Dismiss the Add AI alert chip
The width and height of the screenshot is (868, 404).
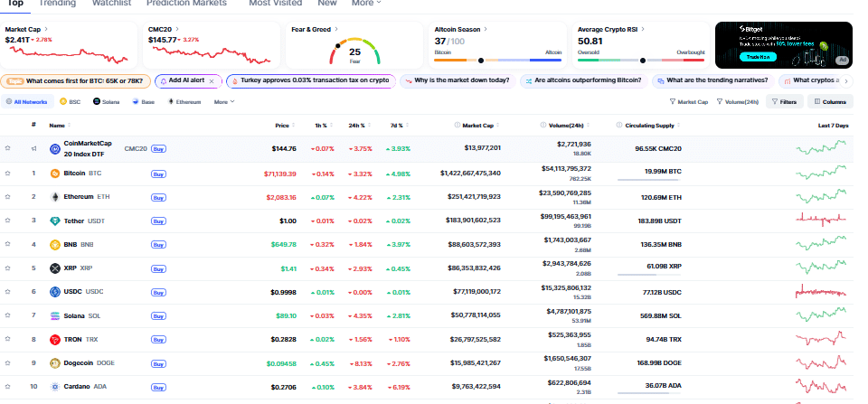pos(212,80)
